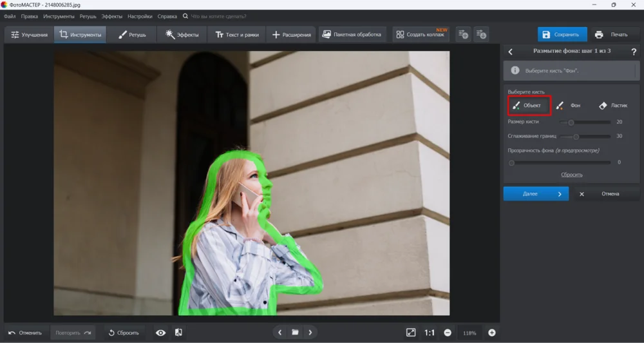The width and height of the screenshot is (644, 343).
Task: Open the Эффекты menu in menu bar
Action: (111, 15)
